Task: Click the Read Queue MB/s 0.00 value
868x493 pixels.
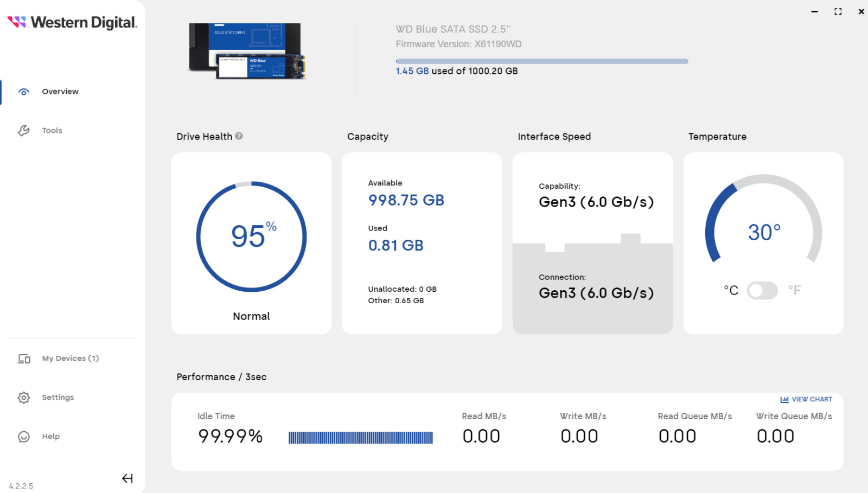Action: [x=678, y=436]
